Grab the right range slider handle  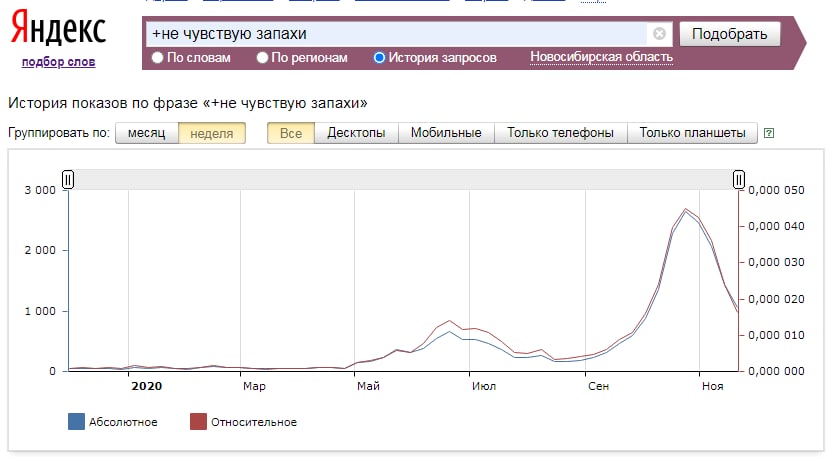click(x=738, y=180)
